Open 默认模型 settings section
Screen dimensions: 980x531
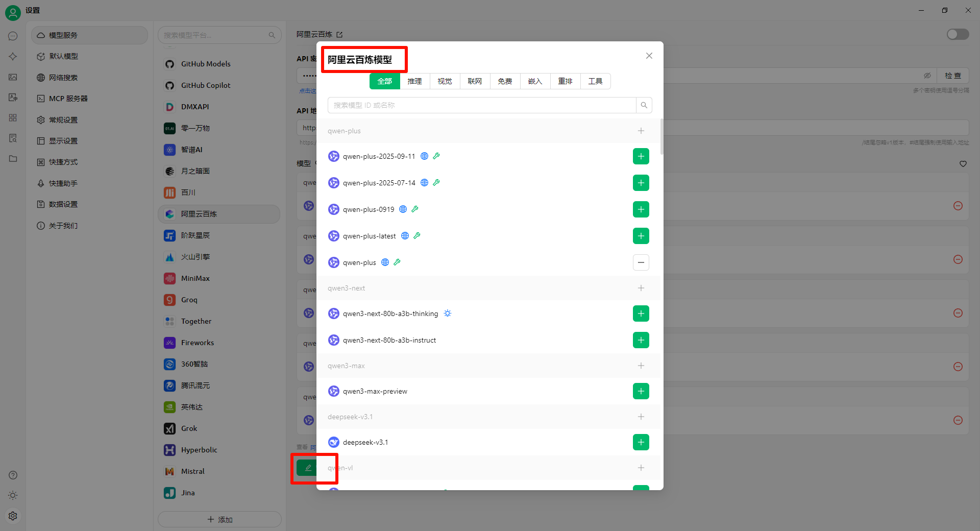point(89,56)
